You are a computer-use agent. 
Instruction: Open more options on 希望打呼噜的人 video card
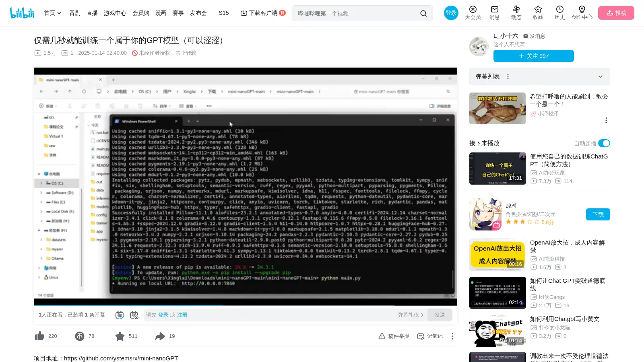pyautogui.click(x=606, y=120)
